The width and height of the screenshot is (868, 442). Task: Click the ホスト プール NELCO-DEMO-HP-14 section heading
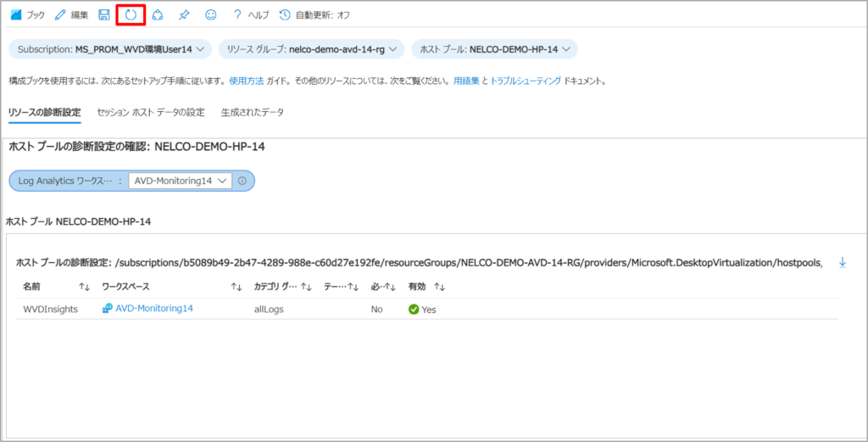coord(78,221)
